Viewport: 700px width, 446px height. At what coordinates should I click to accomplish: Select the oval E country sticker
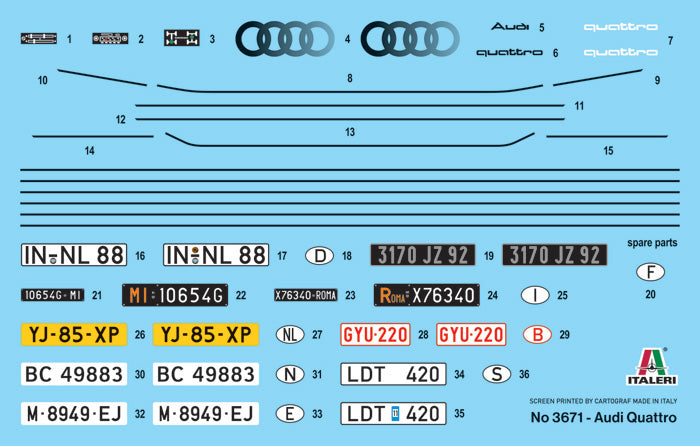(x=290, y=413)
